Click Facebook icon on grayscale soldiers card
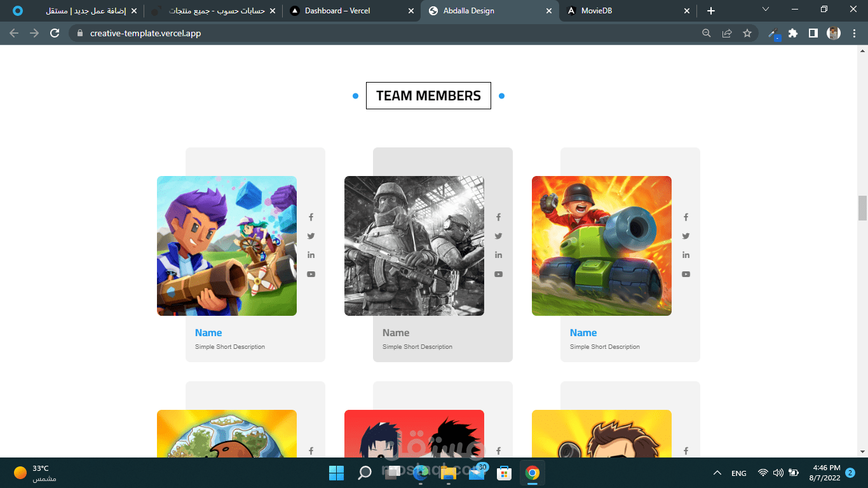Image resolution: width=868 pixels, height=488 pixels. click(x=498, y=217)
